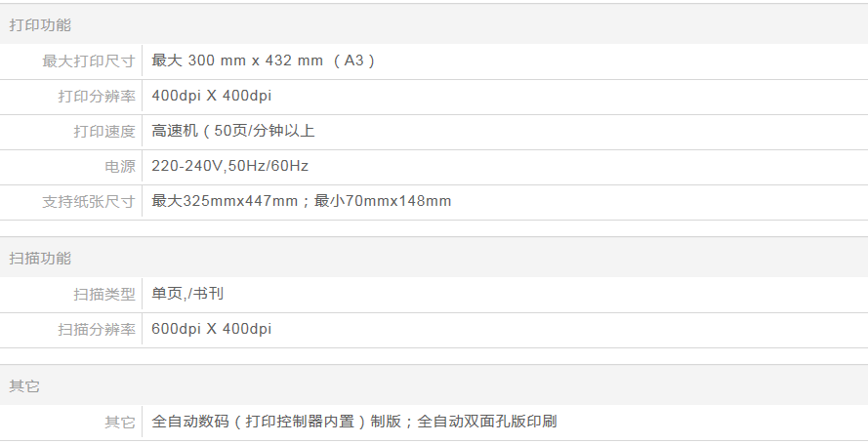Click the 400dpi X 400dpi print resolution value
The image size is (868, 444).
click(212, 96)
